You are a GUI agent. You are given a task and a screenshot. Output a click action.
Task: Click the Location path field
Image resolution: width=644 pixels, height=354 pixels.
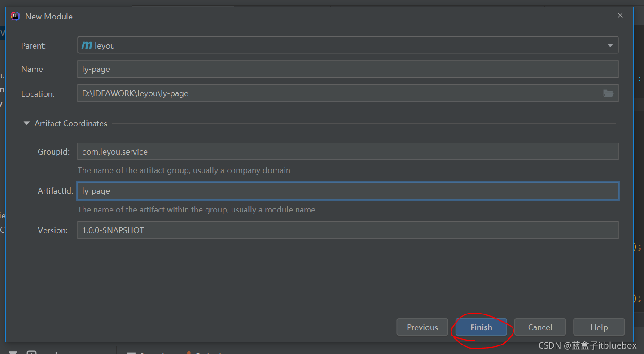pos(348,93)
